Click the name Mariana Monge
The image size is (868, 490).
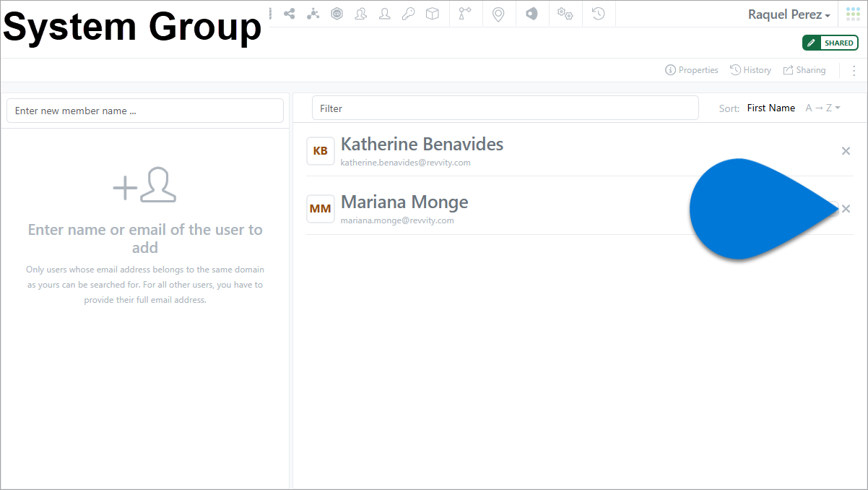coord(404,202)
